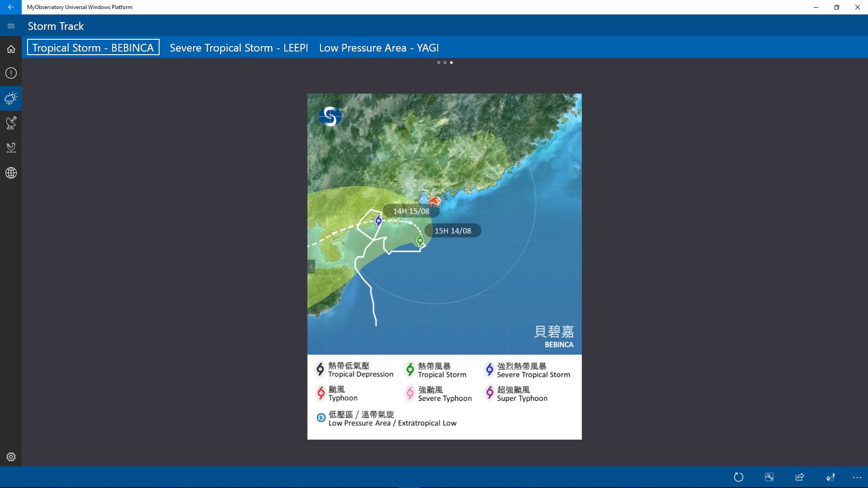
Task: Share the storm track image
Action: 800,477
